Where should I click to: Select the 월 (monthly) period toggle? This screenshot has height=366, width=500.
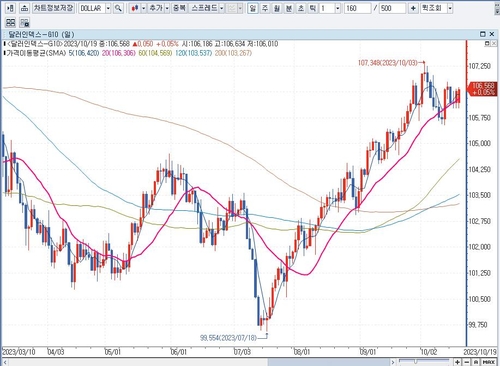click(277, 8)
